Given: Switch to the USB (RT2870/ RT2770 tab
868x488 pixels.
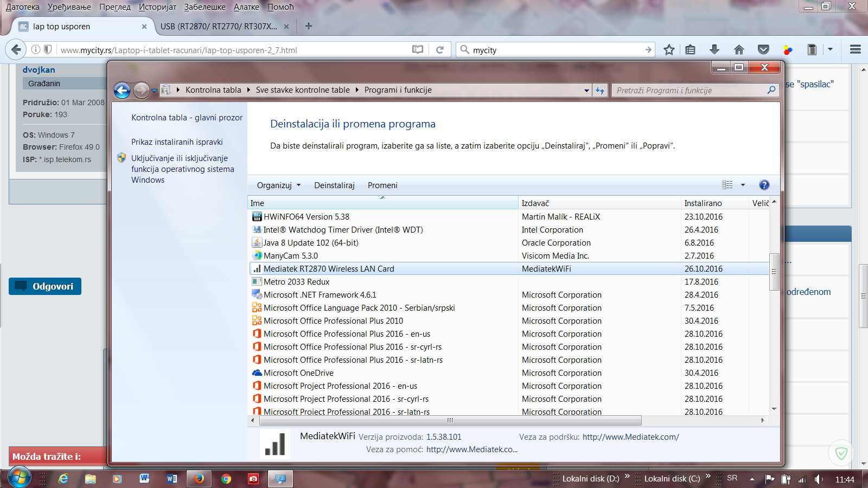Looking at the screenshot, I should pos(225,27).
